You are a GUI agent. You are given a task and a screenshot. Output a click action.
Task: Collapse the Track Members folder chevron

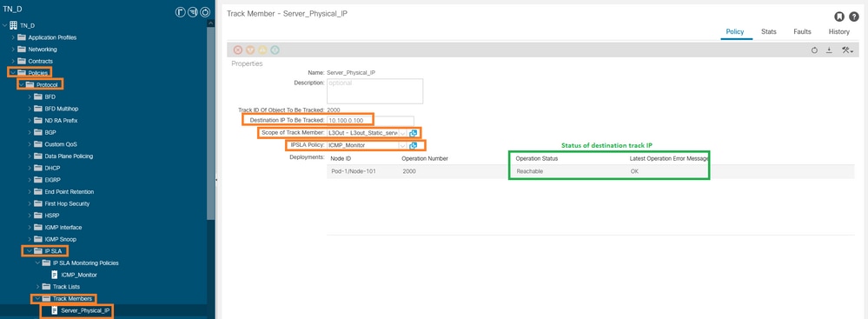tap(37, 299)
